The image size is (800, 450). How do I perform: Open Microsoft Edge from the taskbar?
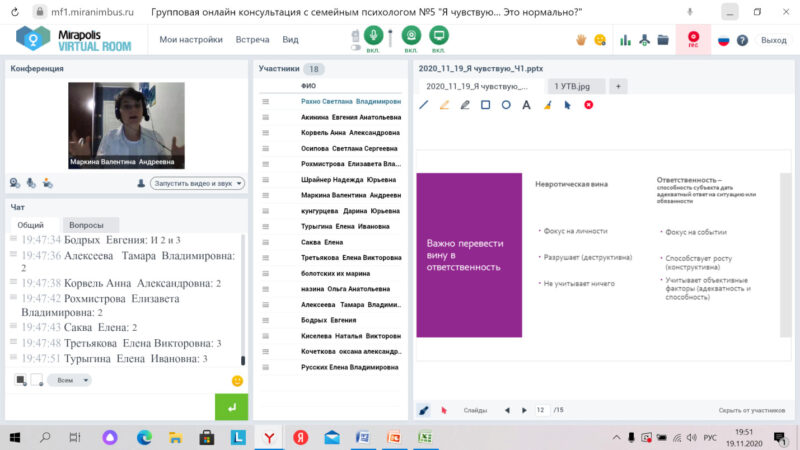pyautogui.click(x=144, y=438)
